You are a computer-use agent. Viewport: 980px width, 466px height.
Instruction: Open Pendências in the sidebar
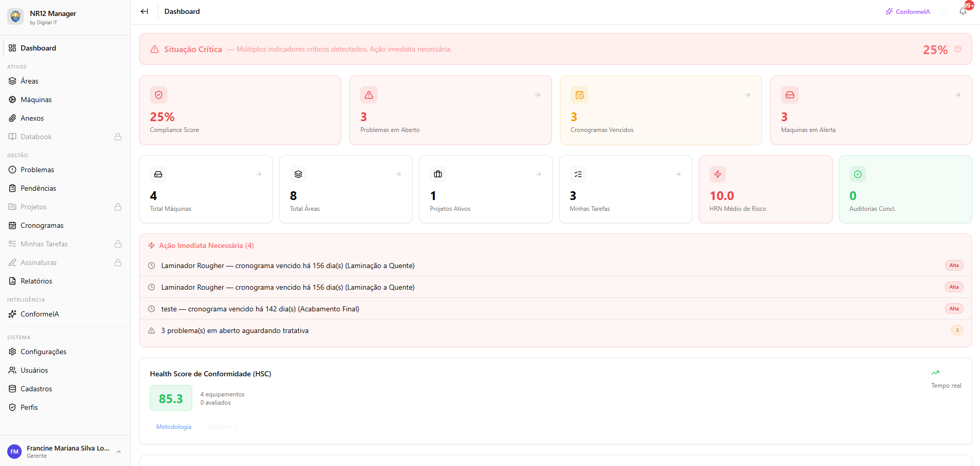coord(65,188)
